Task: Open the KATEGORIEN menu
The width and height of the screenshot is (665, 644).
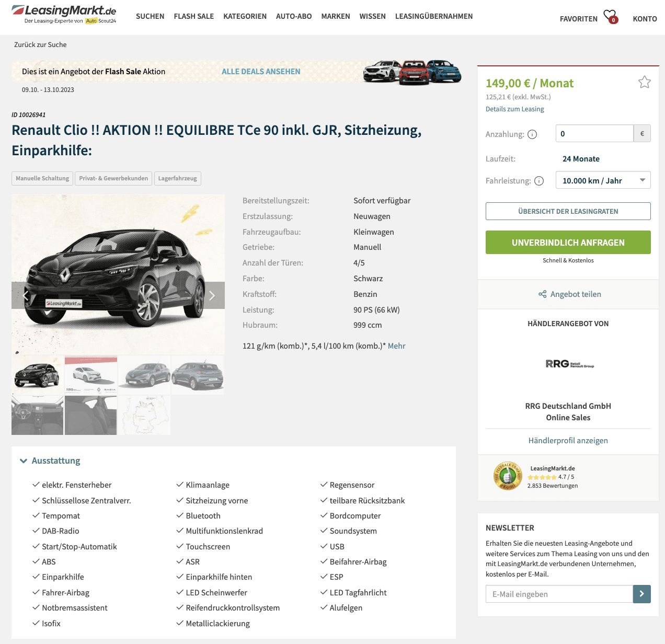Action: (245, 16)
